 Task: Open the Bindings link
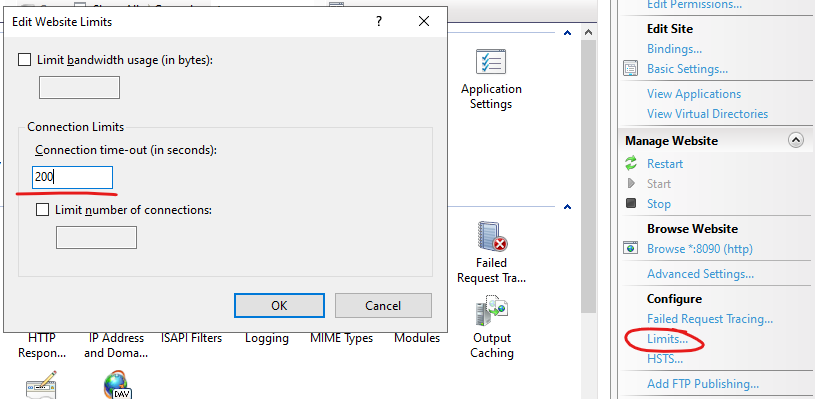pyautogui.click(x=674, y=49)
